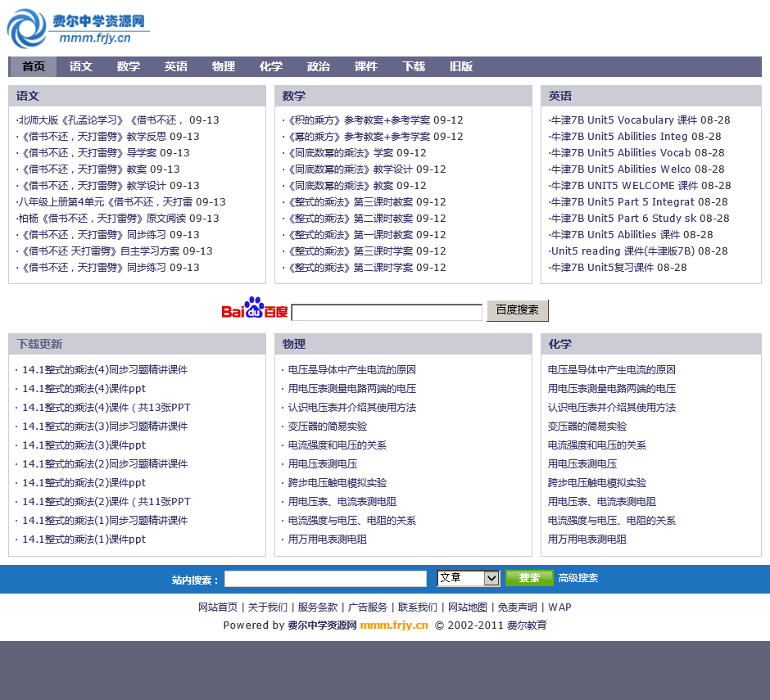This screenshot has height=700, width=770.
Task: Open 《借书不还 天打雷劈》自主学习方案 link
Action: pos(98,251)
